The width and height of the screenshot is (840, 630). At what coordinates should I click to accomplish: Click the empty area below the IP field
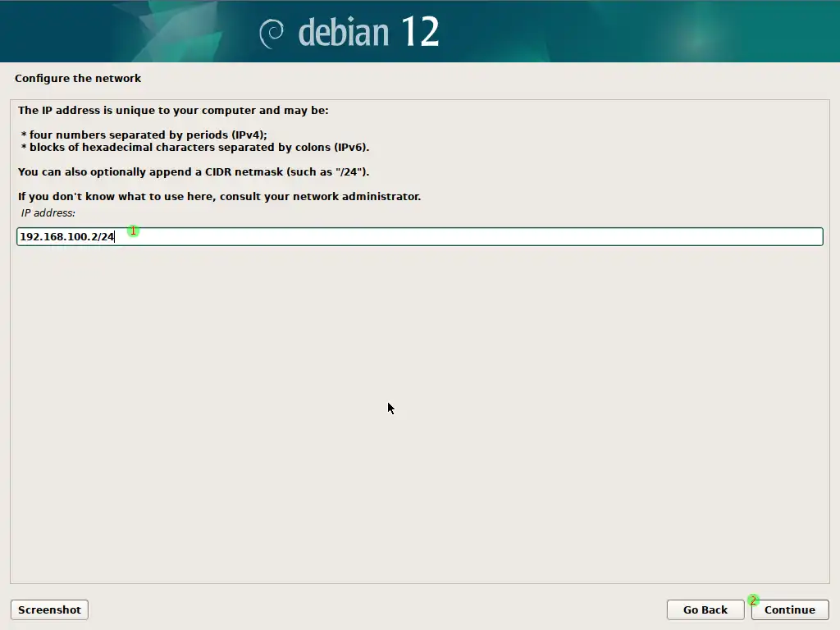point(418,410)
